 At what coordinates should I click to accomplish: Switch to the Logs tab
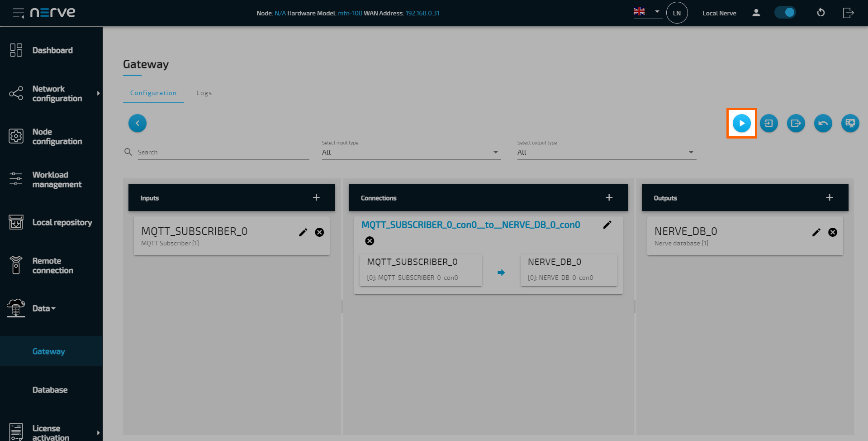204,93
